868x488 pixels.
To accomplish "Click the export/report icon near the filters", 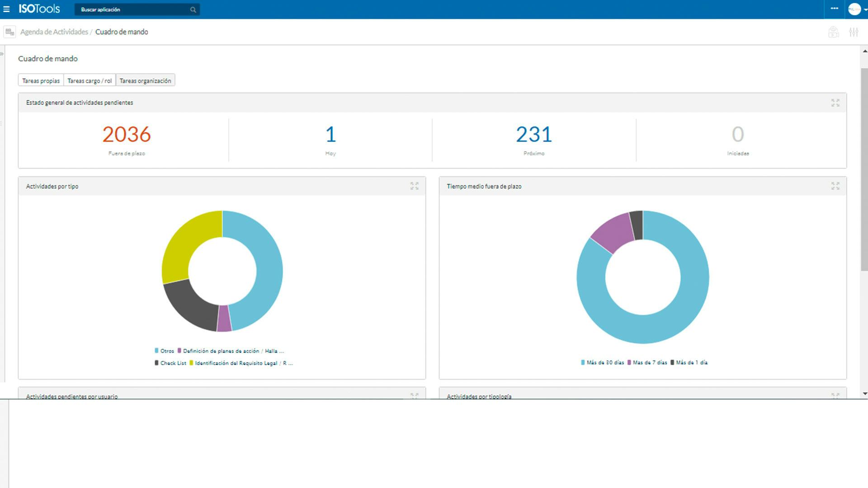I will click(833, 32).
